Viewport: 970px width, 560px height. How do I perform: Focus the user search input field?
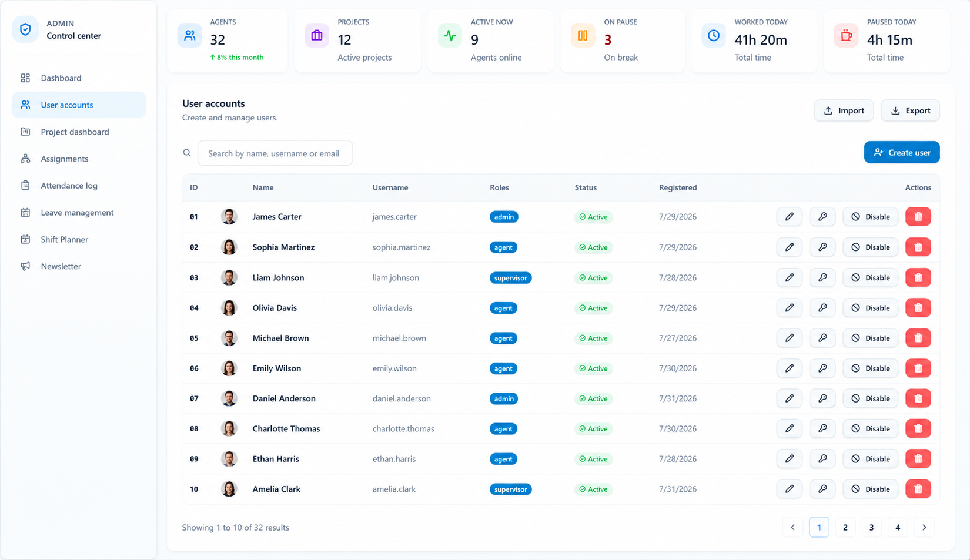(275, 153)
